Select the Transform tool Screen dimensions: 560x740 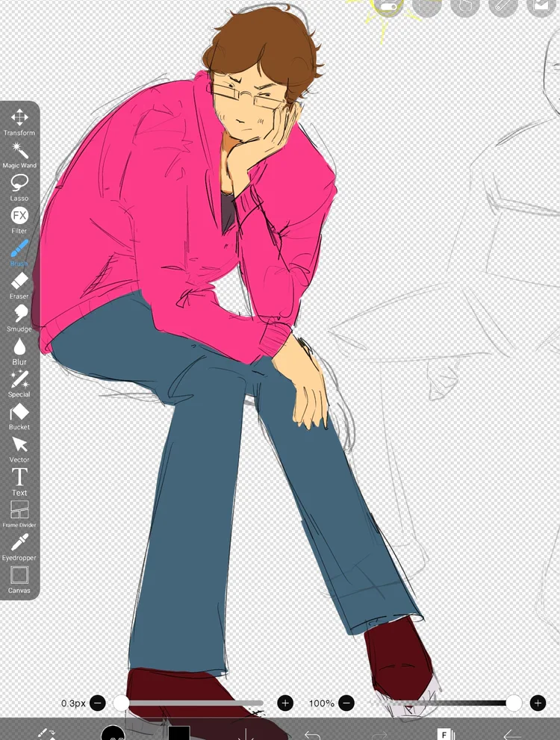coord(19,122)
